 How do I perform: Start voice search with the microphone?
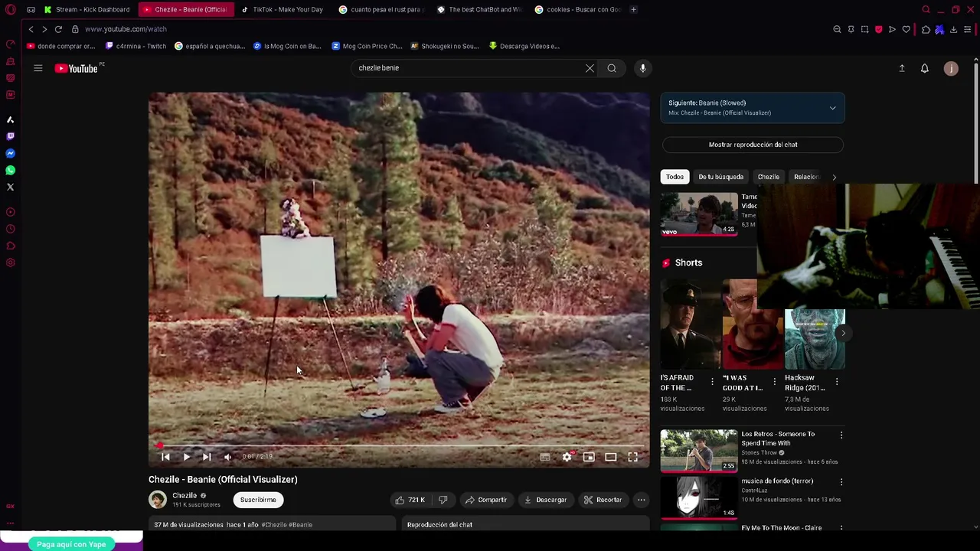click(x=643, y=68)
